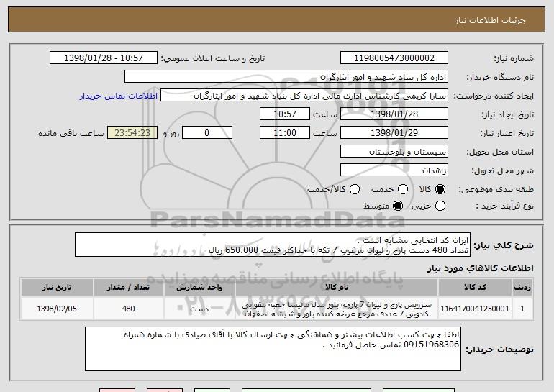
Task: Select the کالا radio button
Action: (440, 189)
